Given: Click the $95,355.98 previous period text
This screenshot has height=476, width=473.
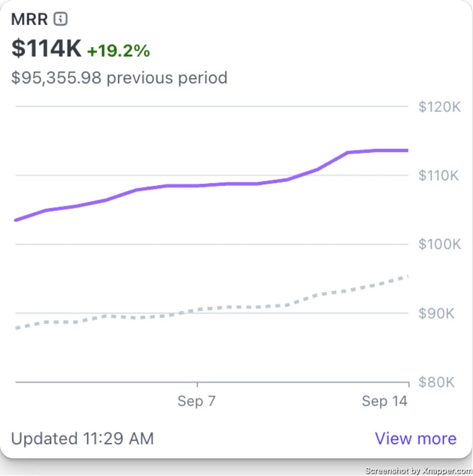Looking at the screenshot, I should [x=119, y=78].
